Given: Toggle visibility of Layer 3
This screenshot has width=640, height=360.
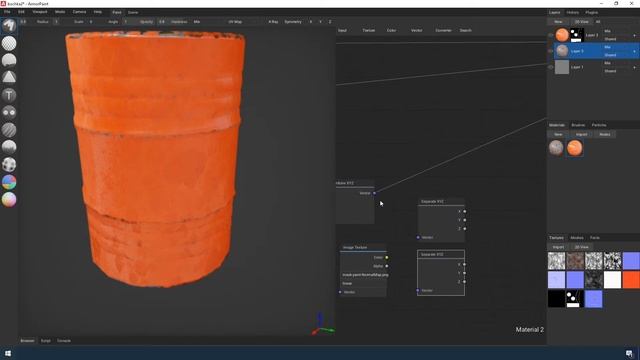Looking at the screenshot, I should pyautogui.click(x=550, y=35).
